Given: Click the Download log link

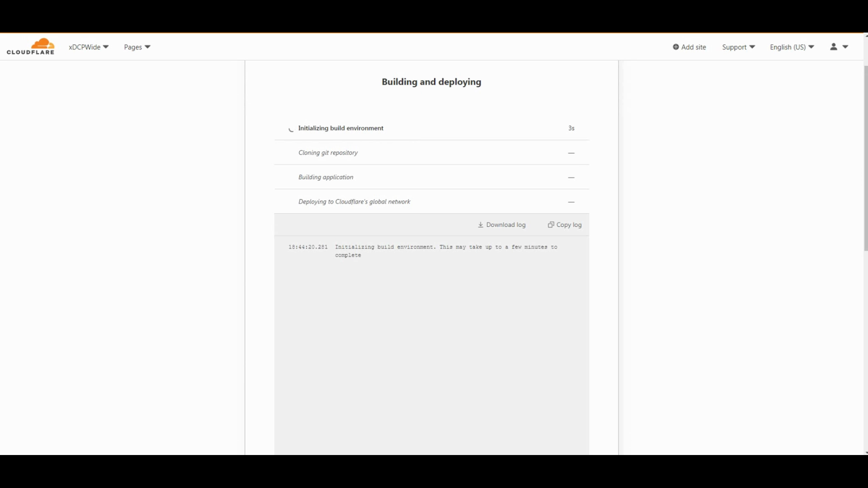Looking at the screenshot, I should [x=505, y=225].
